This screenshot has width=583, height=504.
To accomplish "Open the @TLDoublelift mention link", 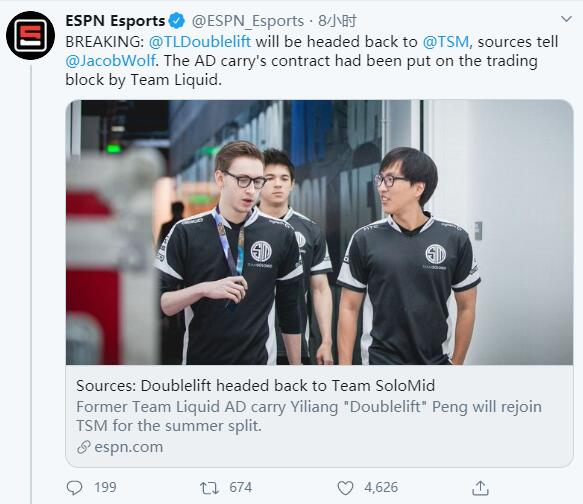I will click(x=200, y=42).
